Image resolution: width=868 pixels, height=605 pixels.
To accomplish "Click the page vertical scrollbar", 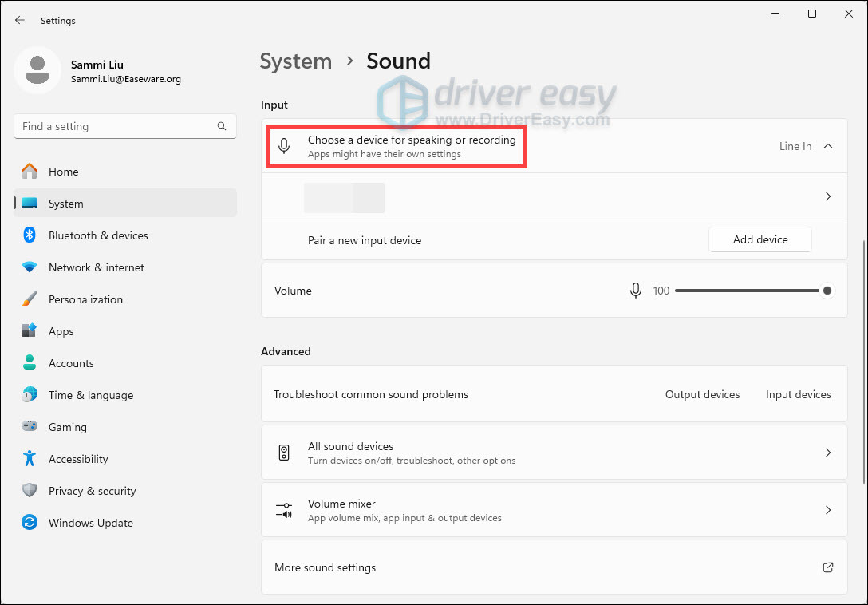I will (864, 363).
